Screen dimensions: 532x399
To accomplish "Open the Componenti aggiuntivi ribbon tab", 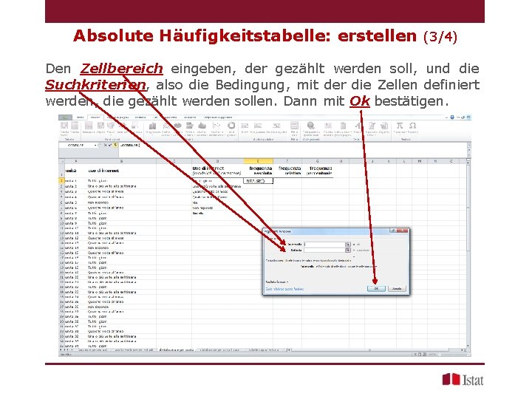I will click(x=218, y=117).
